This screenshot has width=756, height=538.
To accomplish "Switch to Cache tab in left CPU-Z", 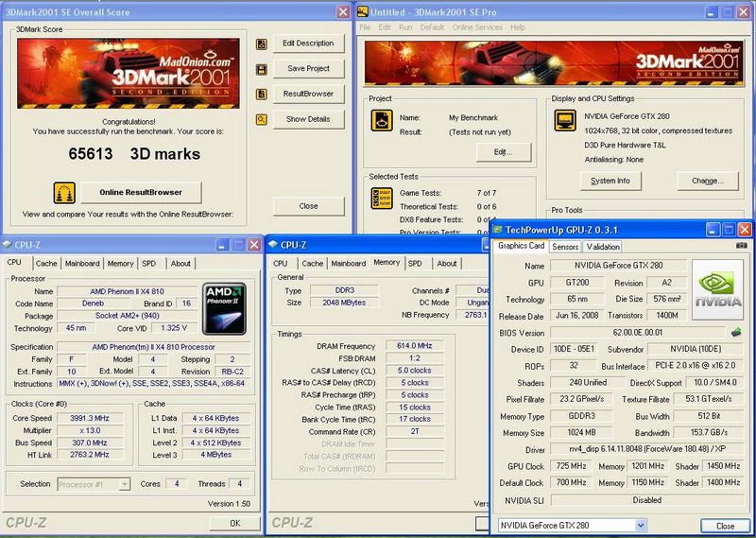I will pyautogui.click(x=46, y=264).
